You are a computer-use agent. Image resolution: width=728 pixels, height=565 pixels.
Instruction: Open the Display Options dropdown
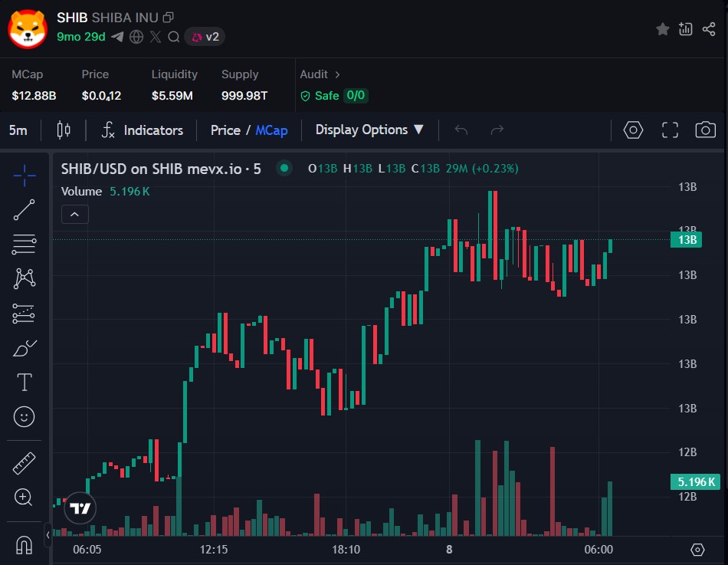point(369,130)
